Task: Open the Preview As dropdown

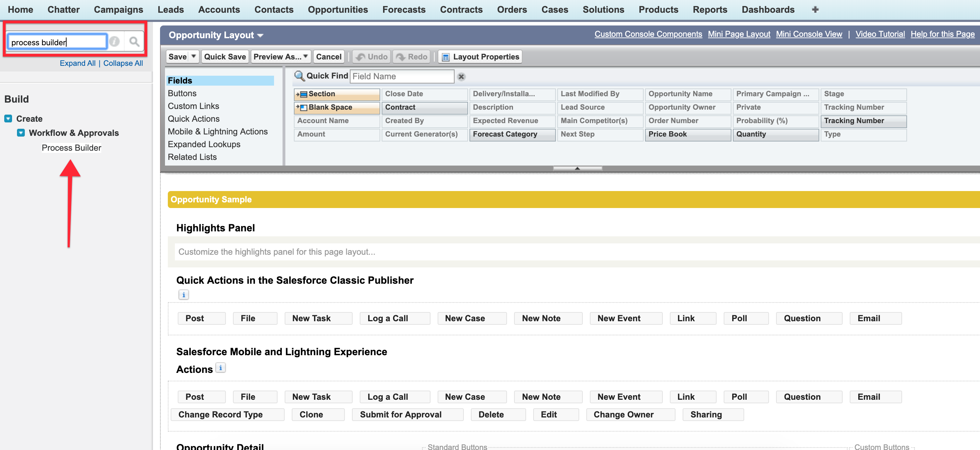Action: point(281,57)
